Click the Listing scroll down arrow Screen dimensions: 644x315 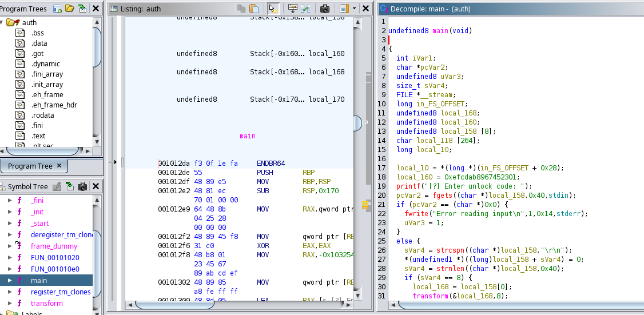[357, 296]
